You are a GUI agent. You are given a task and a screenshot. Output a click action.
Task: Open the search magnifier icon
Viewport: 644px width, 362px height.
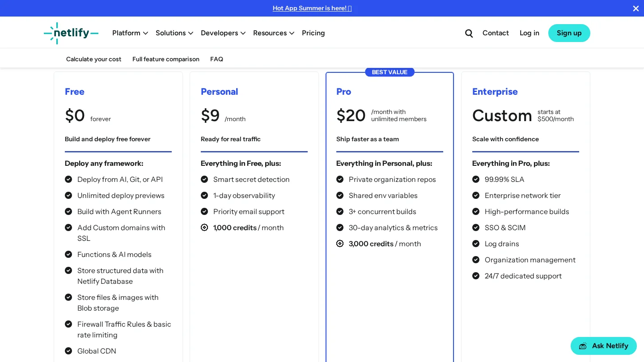click(x=469, y=33)
